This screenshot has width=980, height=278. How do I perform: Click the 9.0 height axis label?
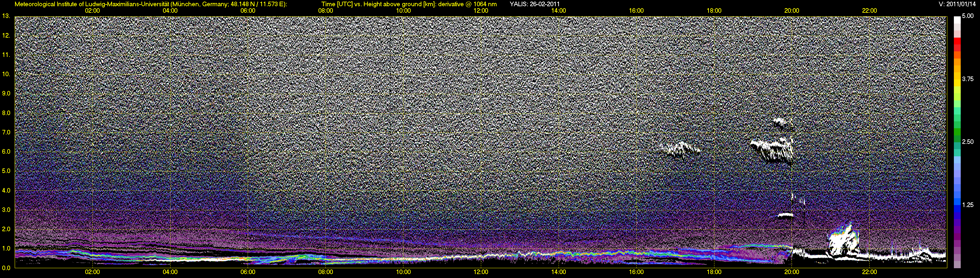click(x=6, y=93)
